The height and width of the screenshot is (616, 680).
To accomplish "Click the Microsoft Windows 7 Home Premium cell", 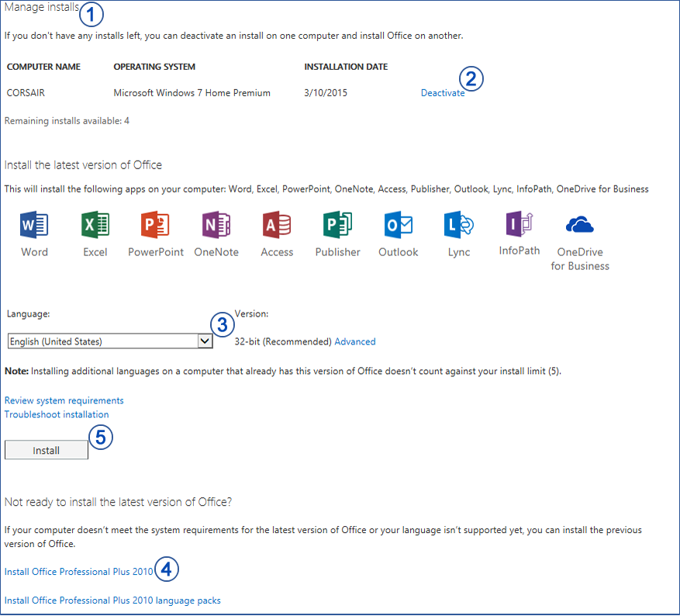I will pos(192,93).
